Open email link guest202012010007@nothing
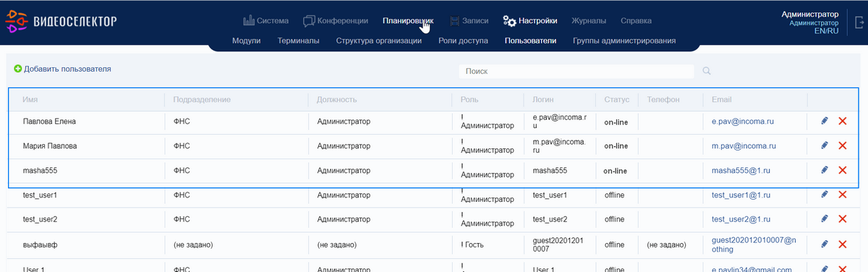 [x=754, y=245]
